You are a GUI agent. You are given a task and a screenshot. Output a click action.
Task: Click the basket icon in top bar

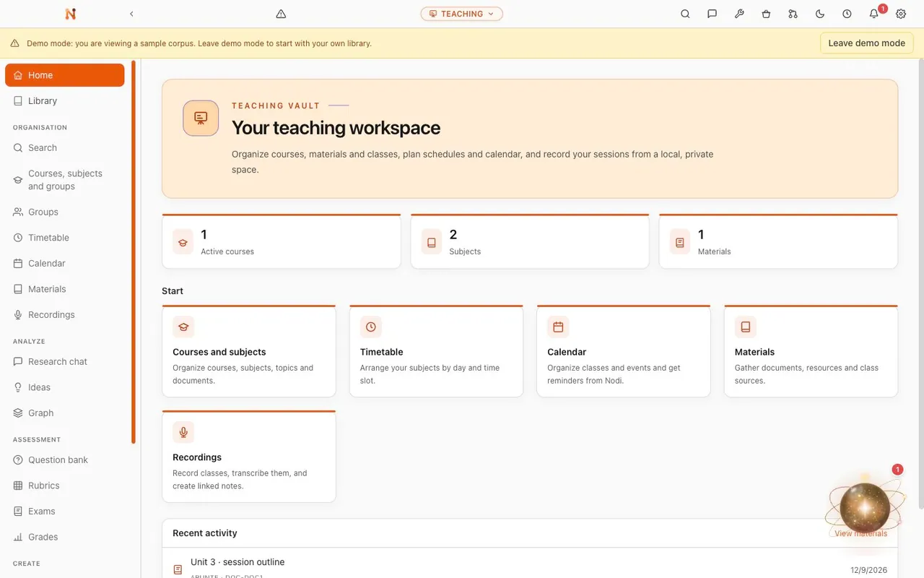coord(766,14)
